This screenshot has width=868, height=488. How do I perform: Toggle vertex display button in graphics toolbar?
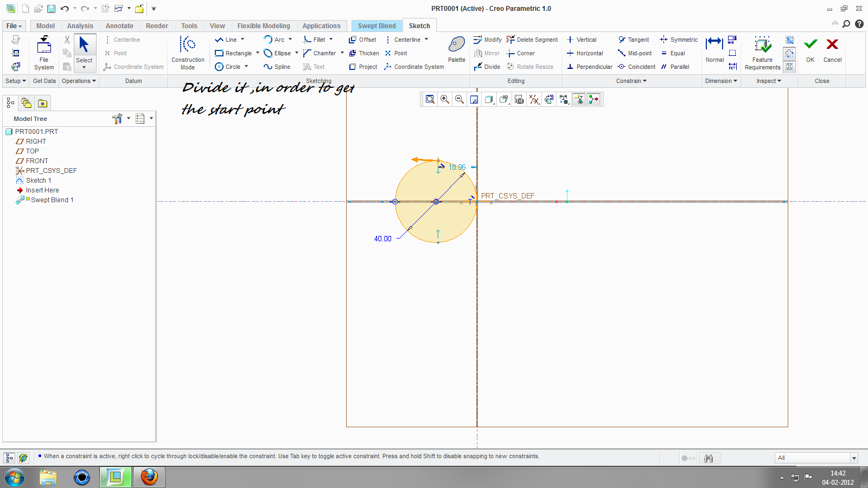tap(593, 99)
